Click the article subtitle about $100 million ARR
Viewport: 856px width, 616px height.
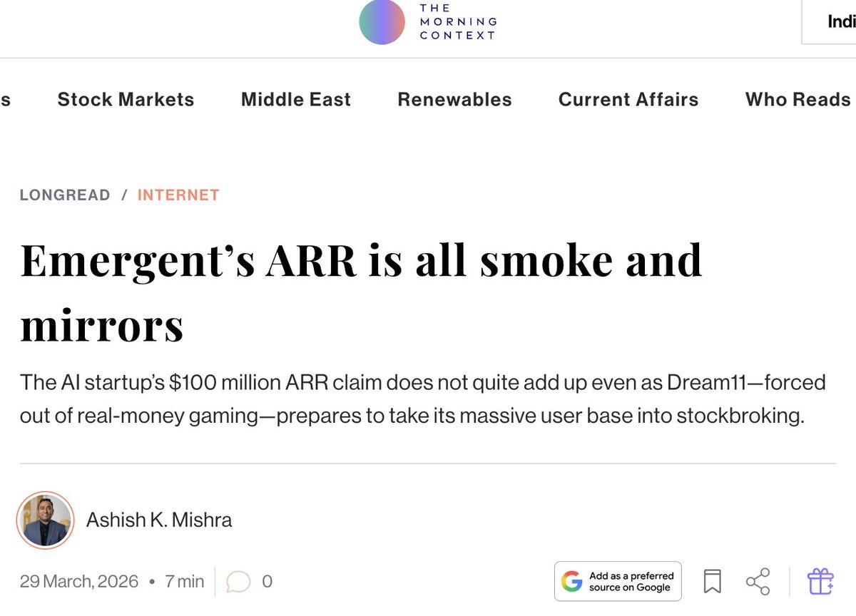coord(422,399)
